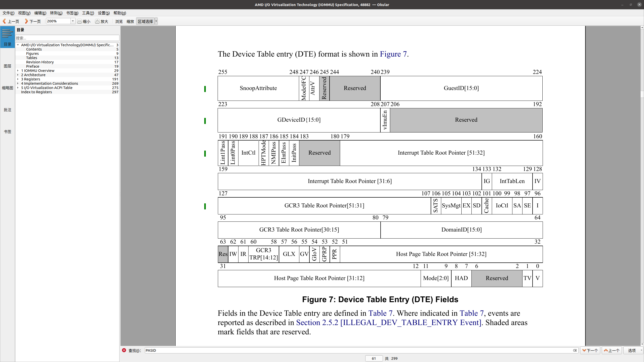This screenshot has height=362, width=644.
Task: Clear the PASID search text with X icon
Action: (x=575, y=350)
